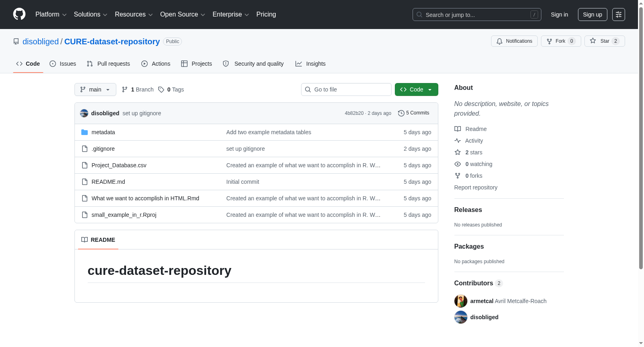The height and width of the screenshot is (347, 644).
Task: Open the Pricing page
Action: 266,15
